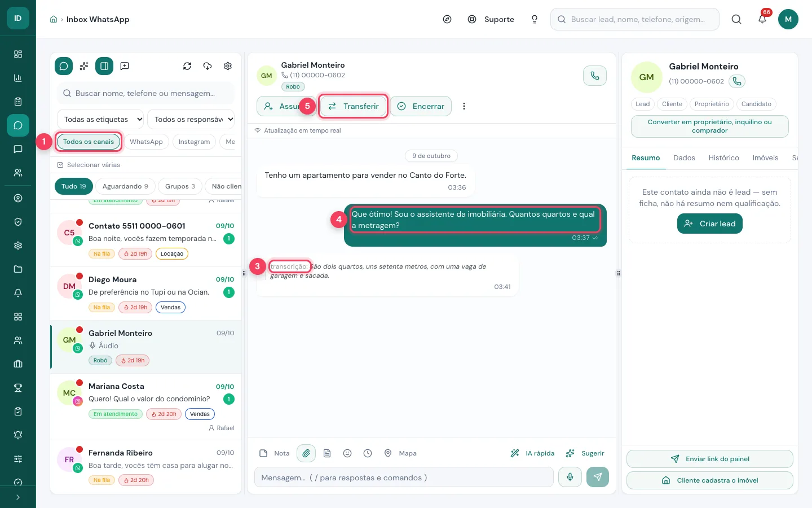Show the Grupos 3 conversations
This screenshot has width=812, height=508.
tap(180, 186)
